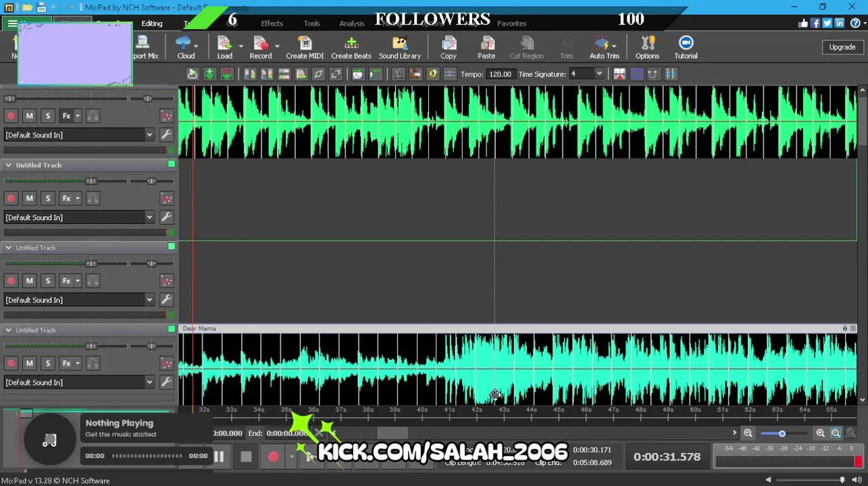The image size is (868, 486).
Task: Adjust the volume fader on bold Untitled Track
Action: tap(91, 181)
